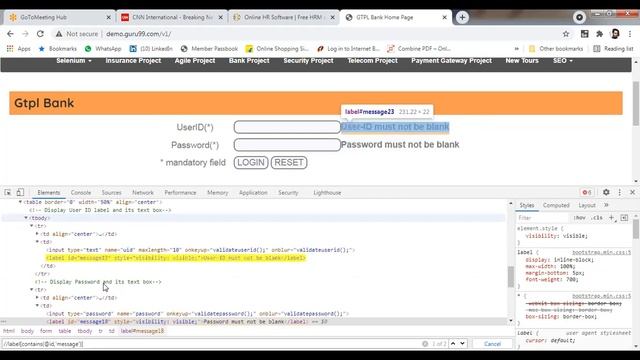The image size is (640, 360).
Task: Switch to the Computed styles tab
Action: (556, 205)
